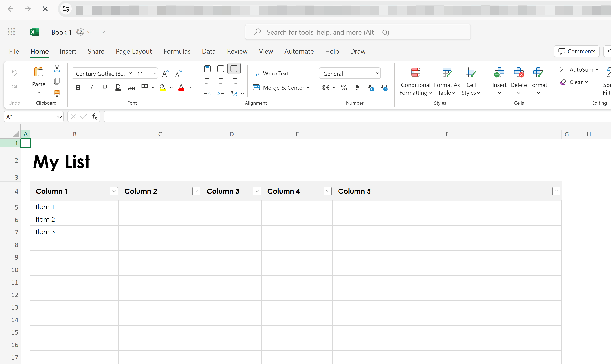
Task: Click the Increase Indent icon
Action: 220,94
